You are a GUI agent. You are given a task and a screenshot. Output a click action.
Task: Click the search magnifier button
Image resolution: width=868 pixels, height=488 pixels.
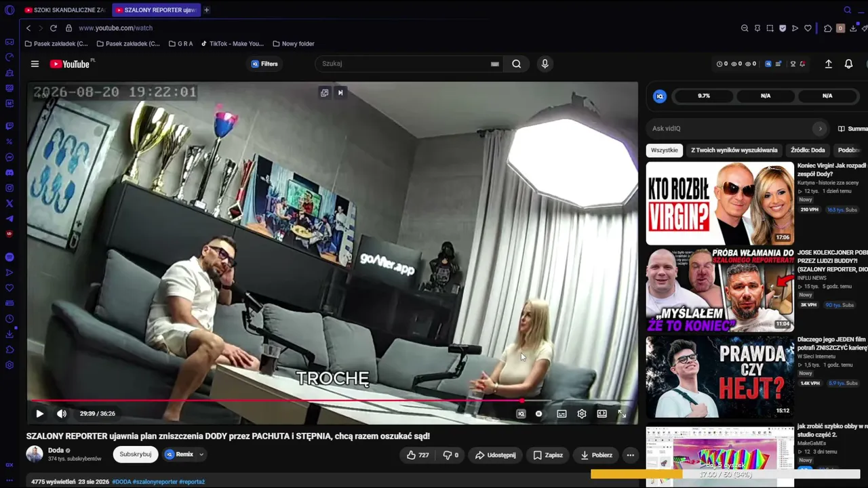pos(517,64)
